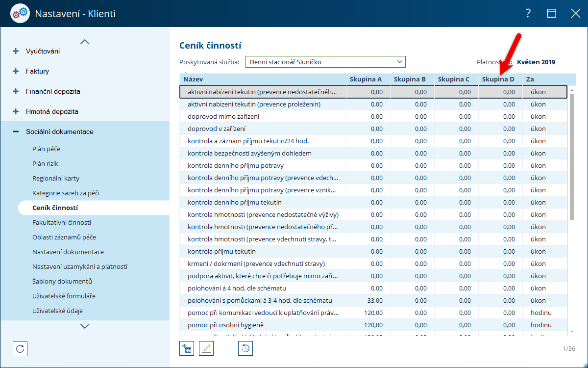Open the Poskytovaná služba dropdown
This screenshot has height=368, width=588.
pos(325,62)
